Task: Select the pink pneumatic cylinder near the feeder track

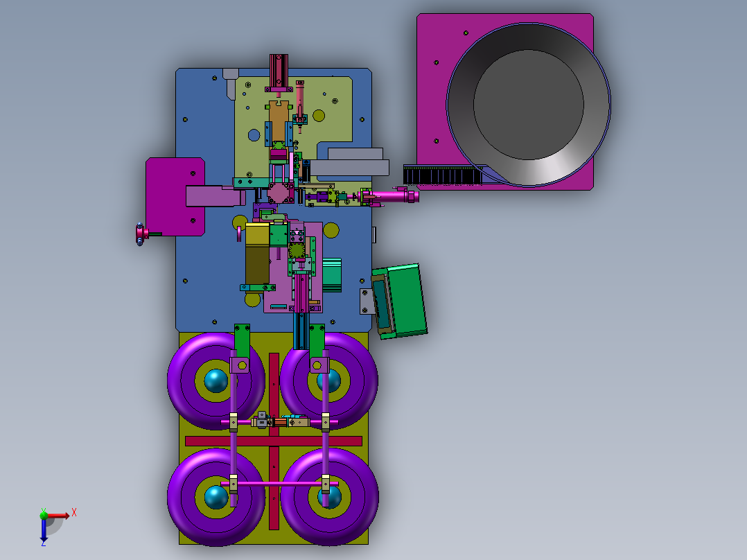Action: 393,195
